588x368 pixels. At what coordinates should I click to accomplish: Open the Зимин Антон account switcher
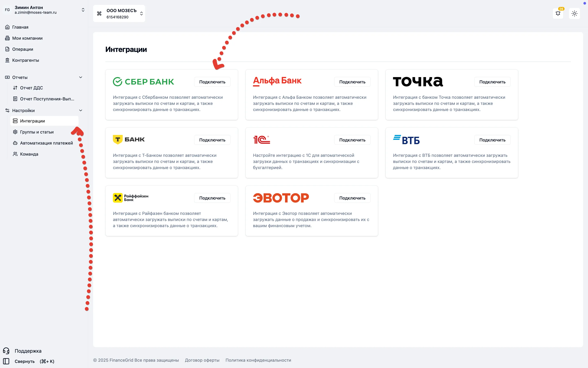[44, 10]
